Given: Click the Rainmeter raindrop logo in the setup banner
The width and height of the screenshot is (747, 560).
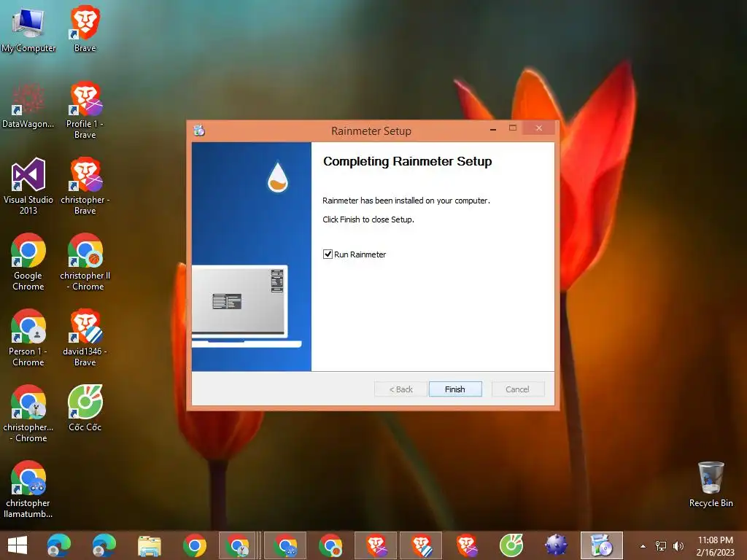Looking at the screenshot, I should (x=278, y=177).
